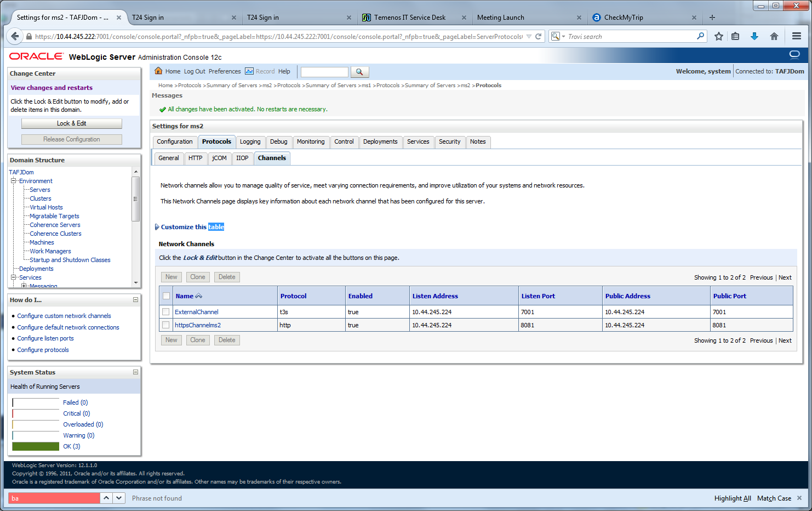Close the CheckMyTrip tab
Viewport: 812px width, 511px height.
click(694, 18)
